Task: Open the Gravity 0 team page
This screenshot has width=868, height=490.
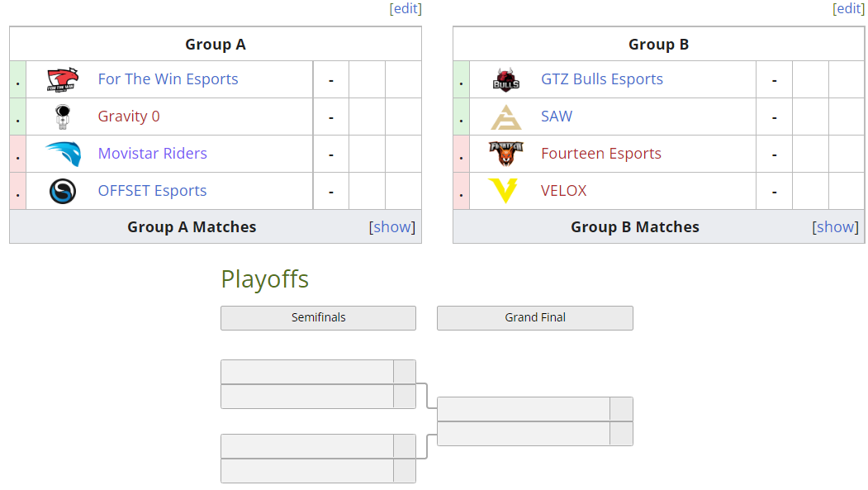Action: coord(128,116)
